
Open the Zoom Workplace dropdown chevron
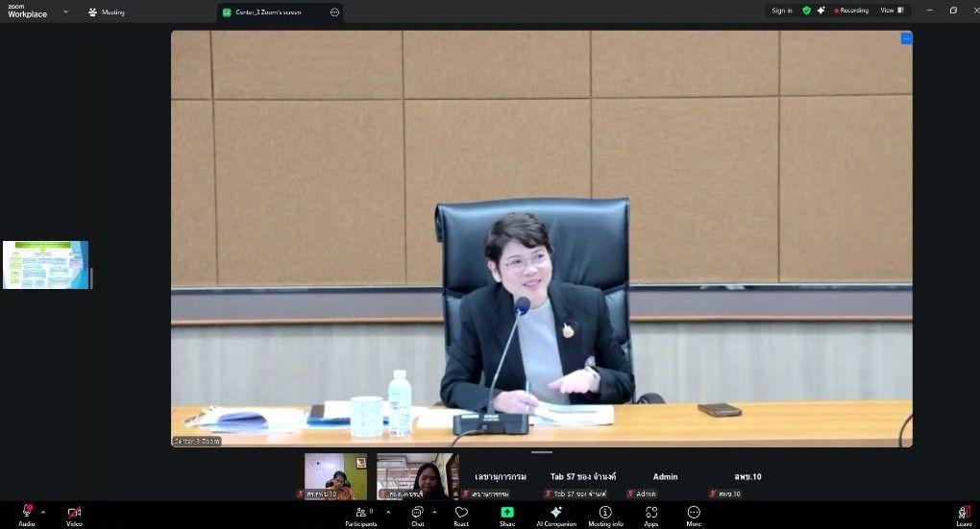tap(65, 12)
